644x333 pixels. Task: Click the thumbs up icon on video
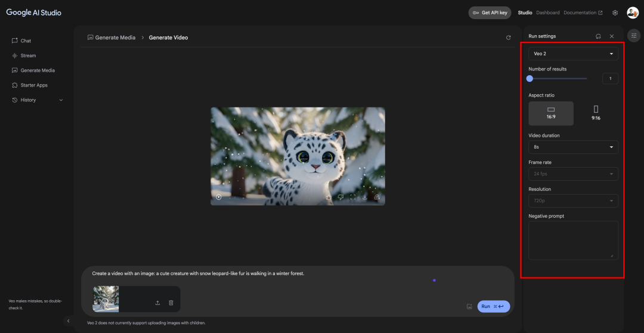[329, 198]
